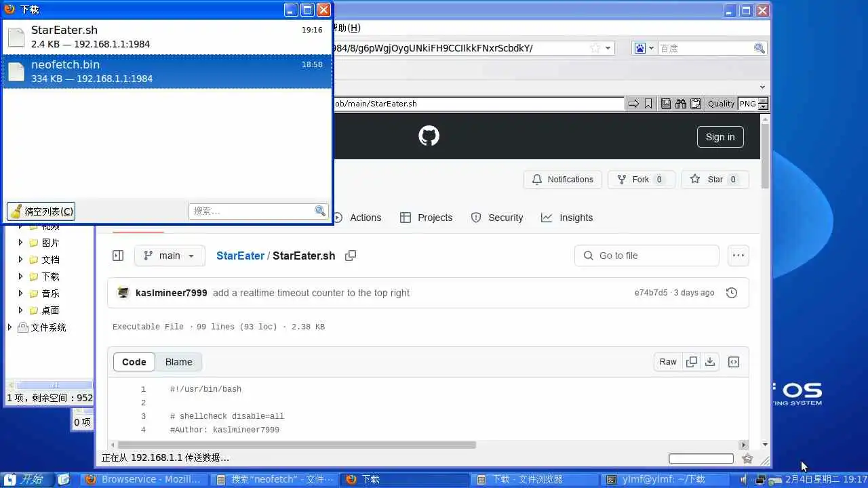Click the Sign in button

coord(720,137)
